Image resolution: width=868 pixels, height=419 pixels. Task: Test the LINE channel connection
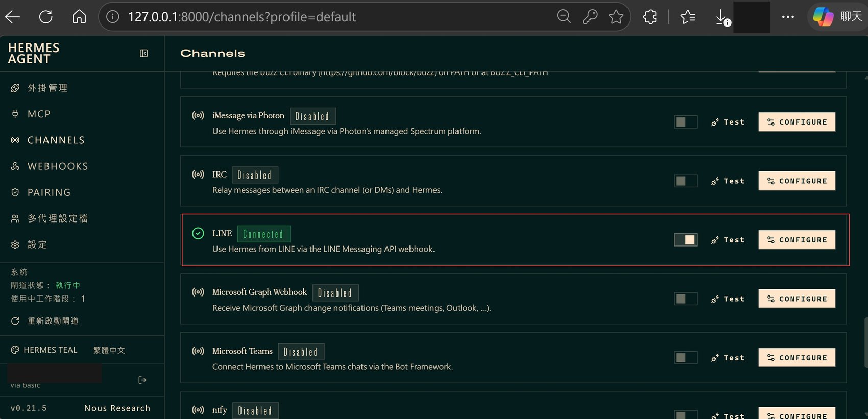728,240
